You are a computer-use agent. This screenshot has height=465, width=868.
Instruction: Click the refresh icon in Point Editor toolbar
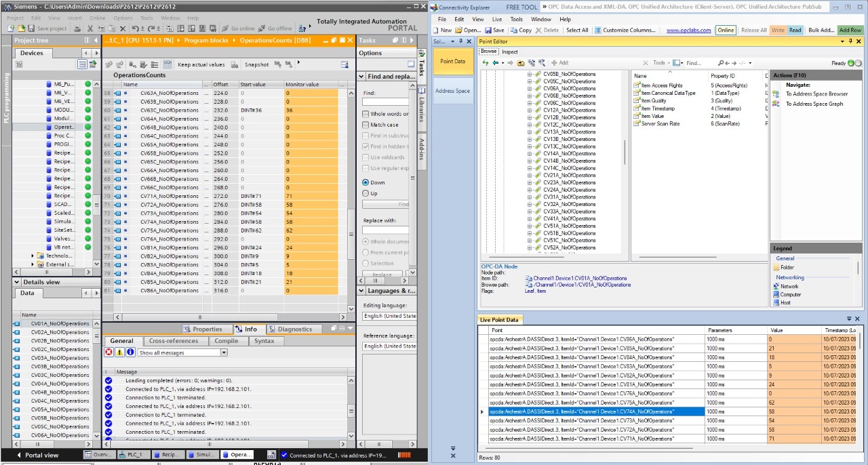486,63
